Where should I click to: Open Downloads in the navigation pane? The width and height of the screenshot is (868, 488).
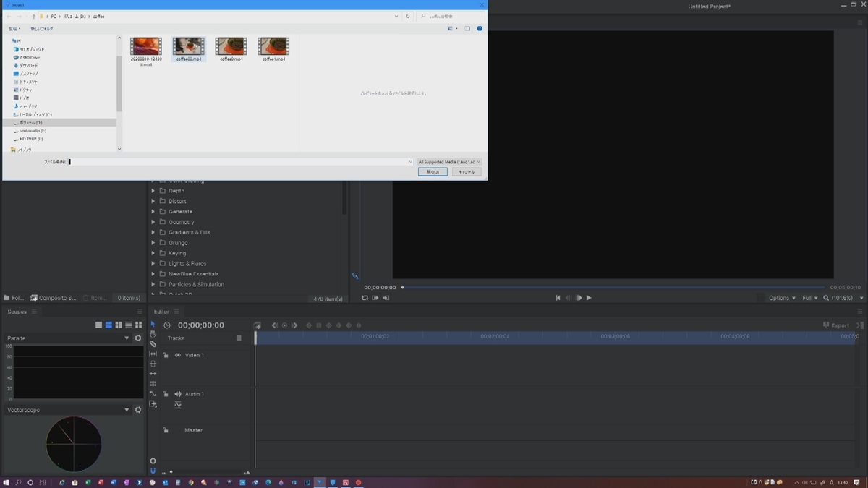(26, 65)
